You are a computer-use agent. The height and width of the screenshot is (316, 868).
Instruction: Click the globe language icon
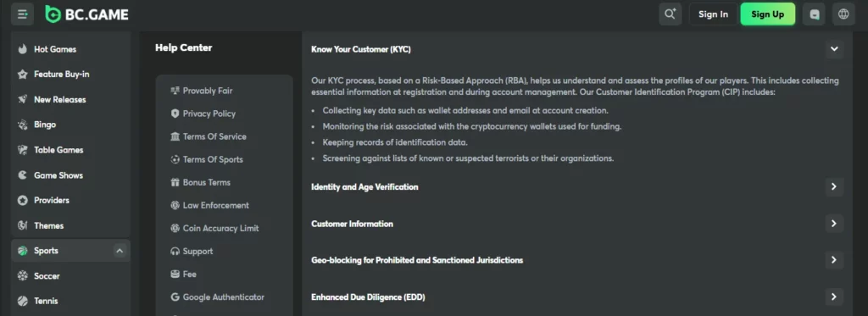[x=843, y=14]
